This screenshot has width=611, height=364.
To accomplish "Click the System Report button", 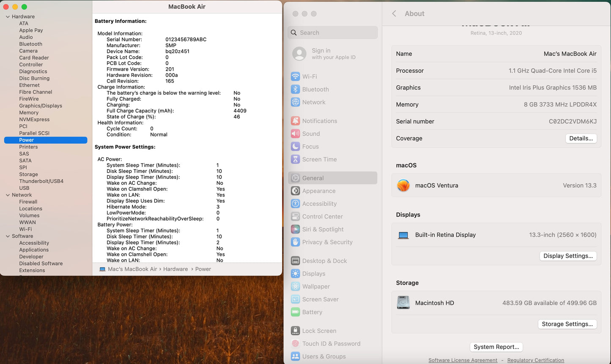I will pos(496,347).
